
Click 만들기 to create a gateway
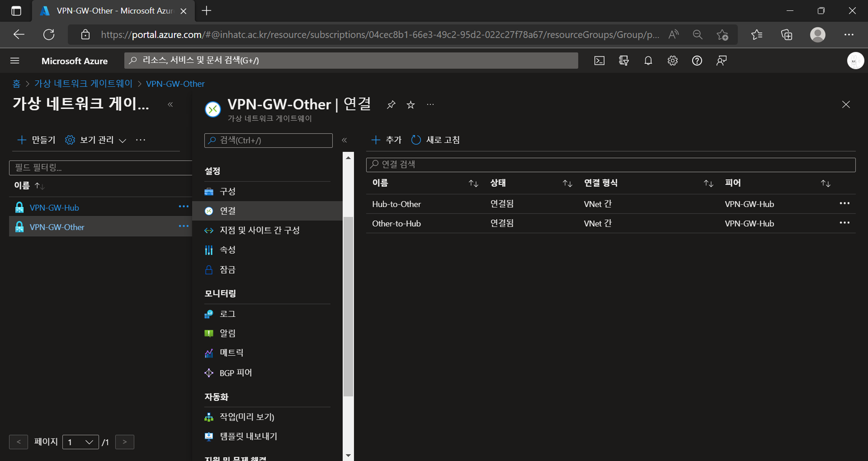36,140
